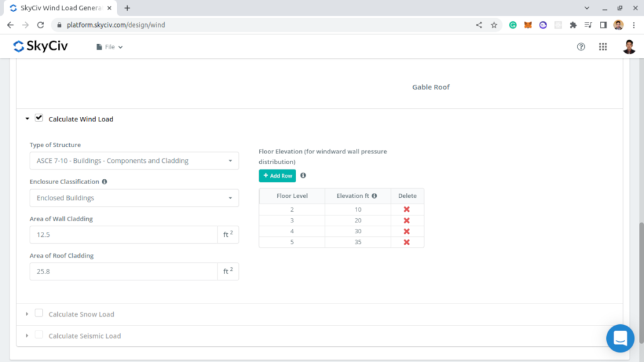
Task: Open the chat support bubble
Action: click(x=619, y=338)
